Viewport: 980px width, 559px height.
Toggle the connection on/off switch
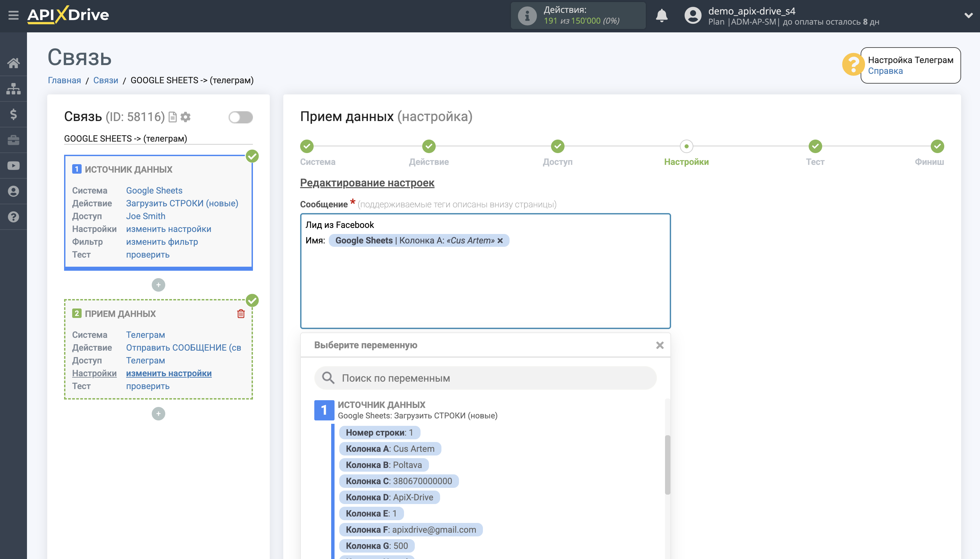(240, 117)
